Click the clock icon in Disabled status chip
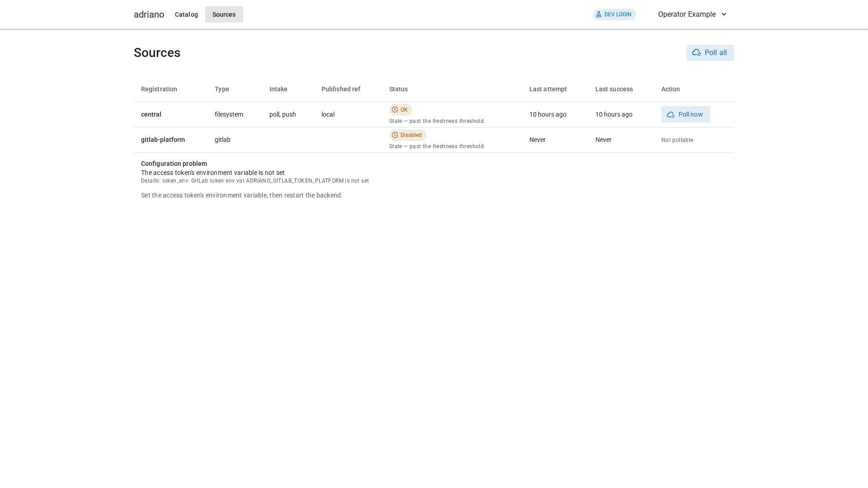Image resolution: width=868 pixels, height=488 pixels. click(395, 135)
